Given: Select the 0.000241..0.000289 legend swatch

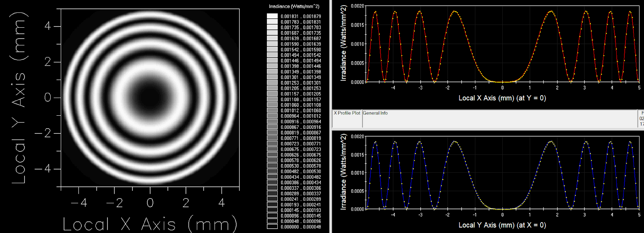Looking at the screenshot, I should (272, 199).
